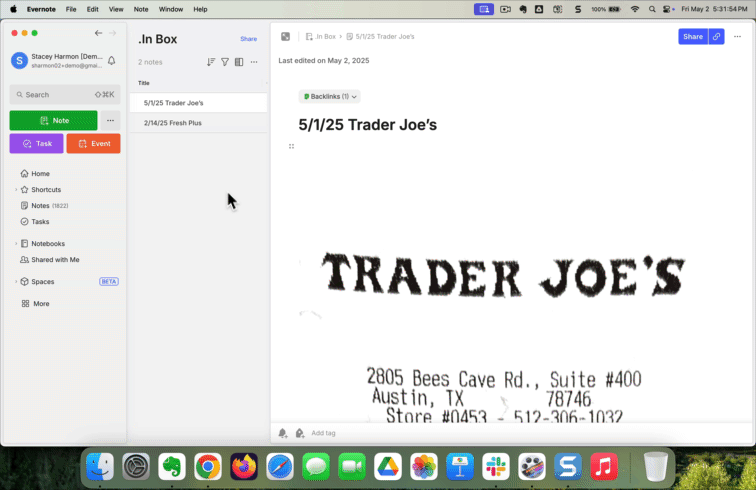The height and width of the screenshot is (490, 756).
Task: Open Slack in the Dock
Action: (x=496, y=466)
